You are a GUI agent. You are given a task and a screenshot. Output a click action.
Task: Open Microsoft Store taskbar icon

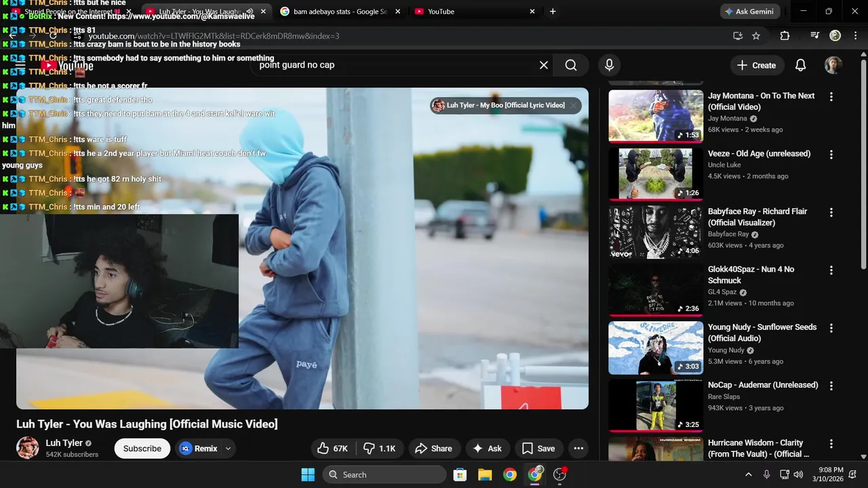click(460, 474)
